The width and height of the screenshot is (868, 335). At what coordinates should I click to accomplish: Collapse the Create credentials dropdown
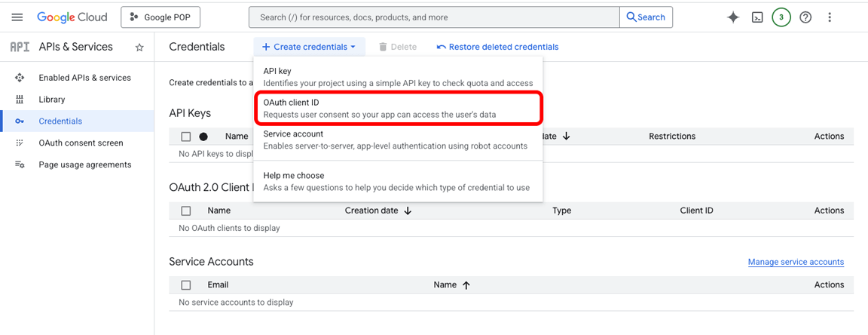(309, 47)
